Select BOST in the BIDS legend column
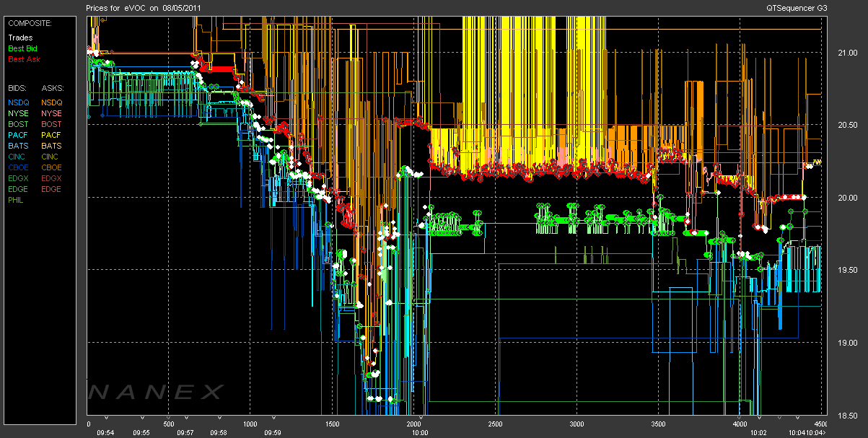This screenshot has height=438, width=868. [19, 124]
